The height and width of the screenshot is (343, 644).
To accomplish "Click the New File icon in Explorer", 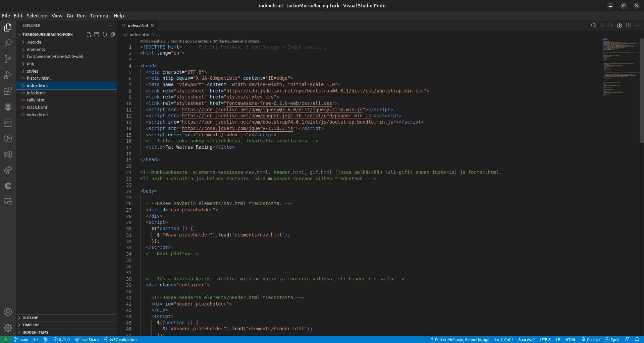I will pyautogui.click(x=89, y=35).
